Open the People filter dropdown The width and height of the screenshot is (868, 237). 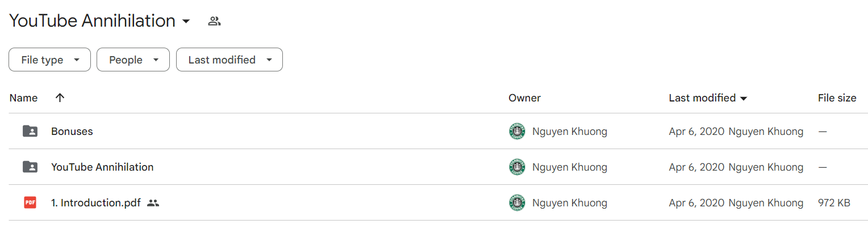pos(133,60)
